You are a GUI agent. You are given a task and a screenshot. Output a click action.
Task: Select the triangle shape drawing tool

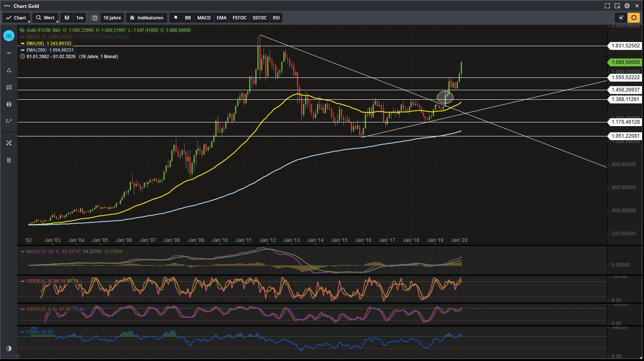tap(9, 70)
